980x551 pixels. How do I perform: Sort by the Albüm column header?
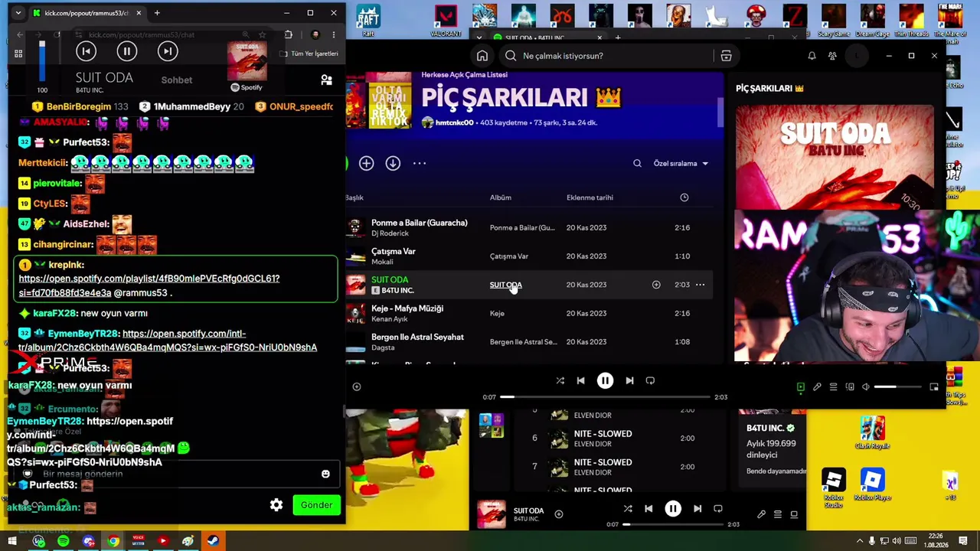coord(501,197)
